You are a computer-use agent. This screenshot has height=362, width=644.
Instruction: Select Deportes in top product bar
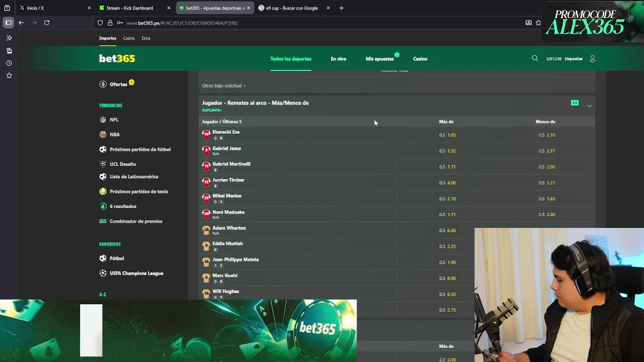108,38
